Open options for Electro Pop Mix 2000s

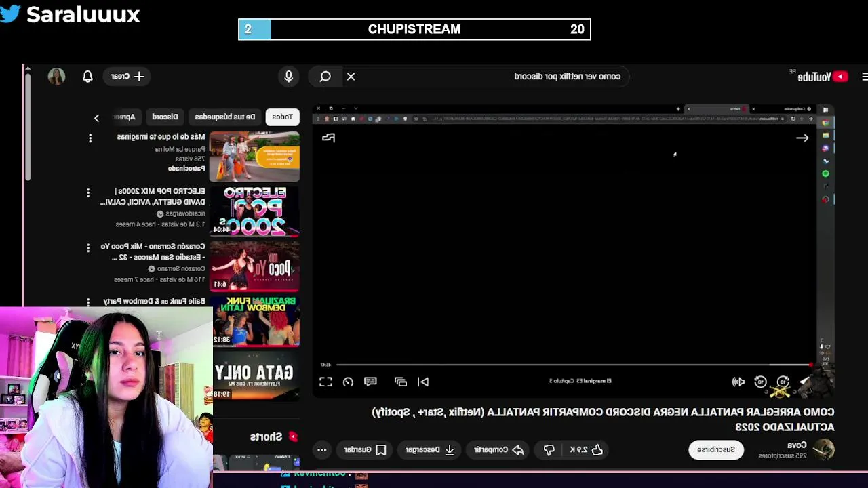[x=88, y=193]
